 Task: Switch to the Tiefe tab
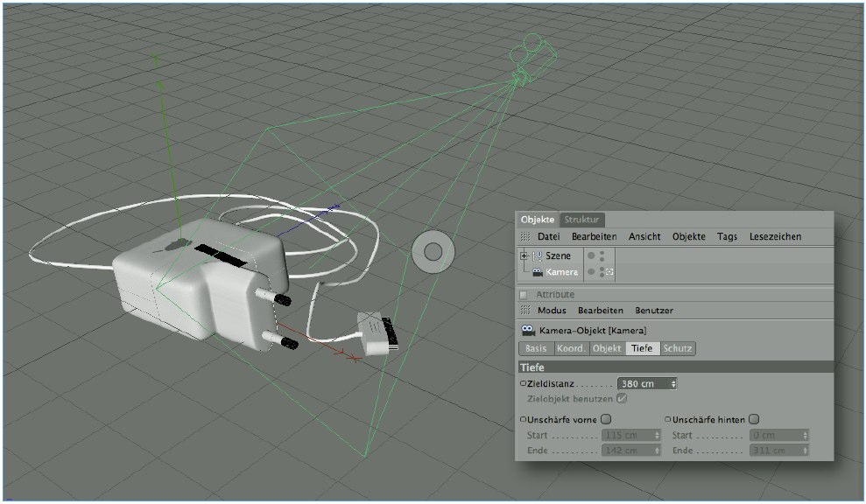click(643, 348)
